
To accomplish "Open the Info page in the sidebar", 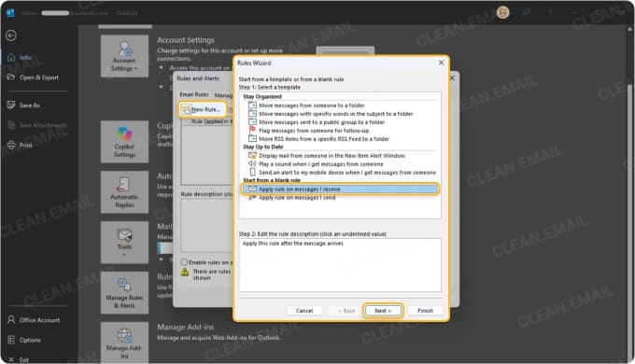I will pyautogui.click(x=25, y=58).
